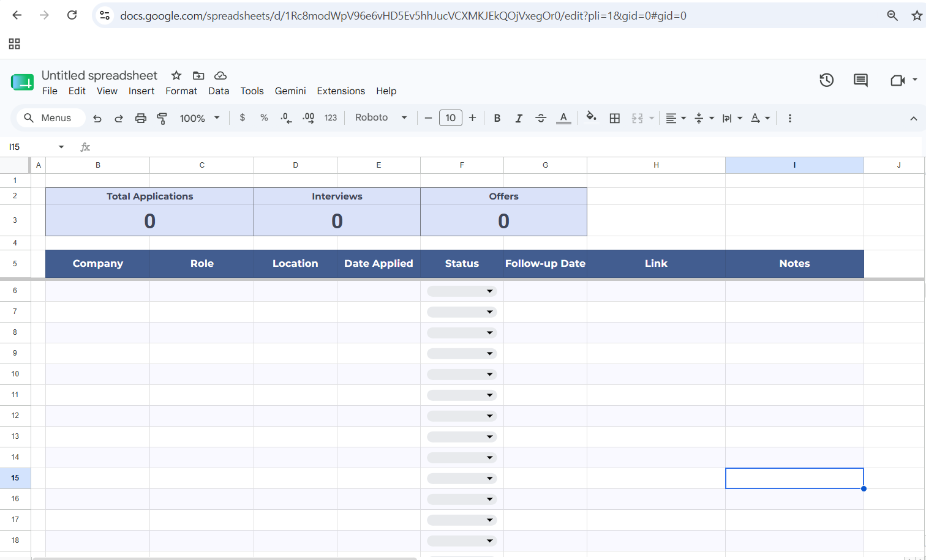
Task: Print the spreadsheet
Action: [x=141, y=118]
